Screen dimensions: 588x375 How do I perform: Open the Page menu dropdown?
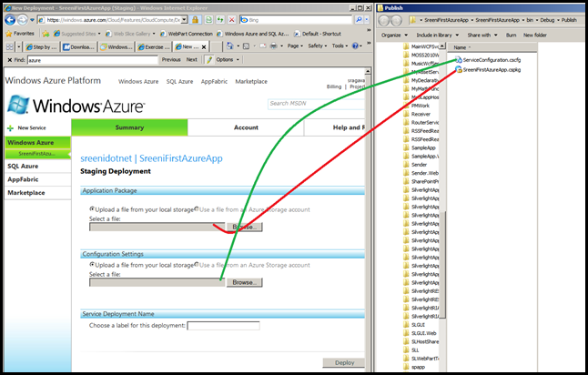tap(296, 46)
